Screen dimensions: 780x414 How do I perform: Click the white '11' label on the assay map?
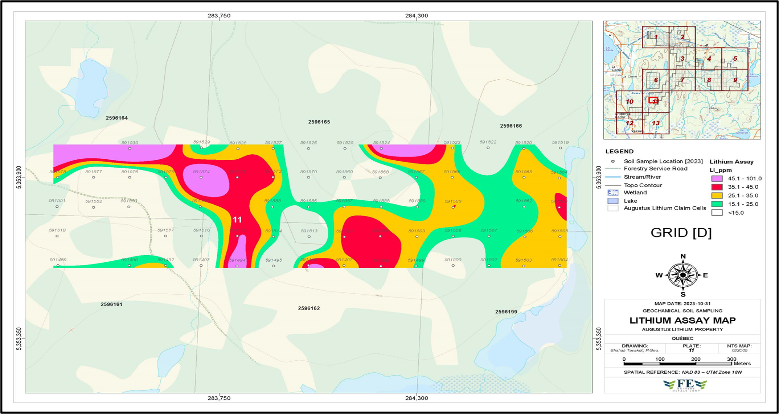click(238, 219)
